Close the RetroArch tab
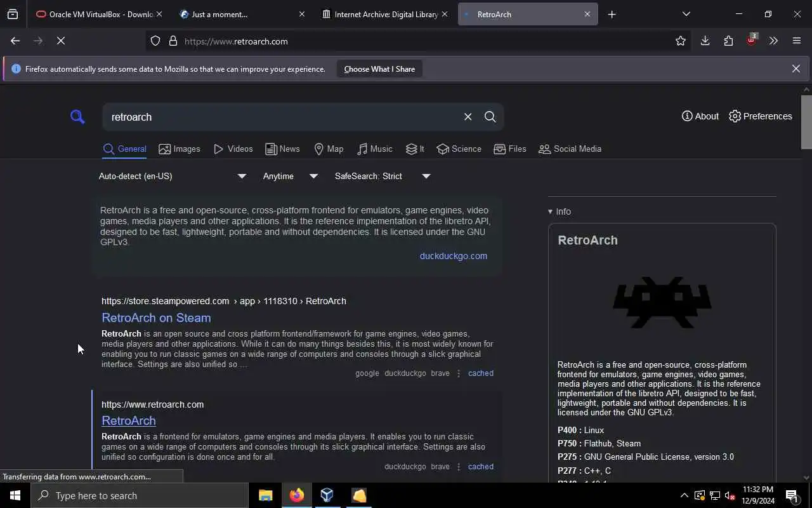 pyautogui.click(x=587, y=14)
